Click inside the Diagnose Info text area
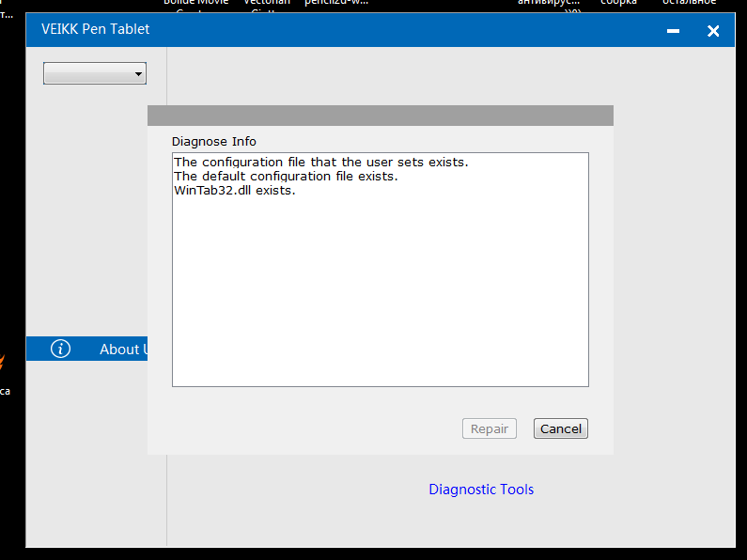Viewport: 747px width, 560px height. click(x=381, y=270)
